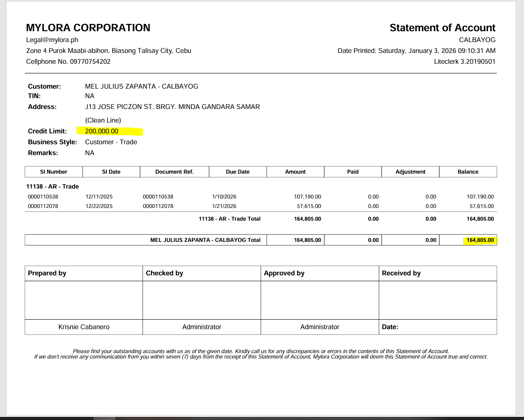Click the Adjustment column header

[x=410, y=172]
